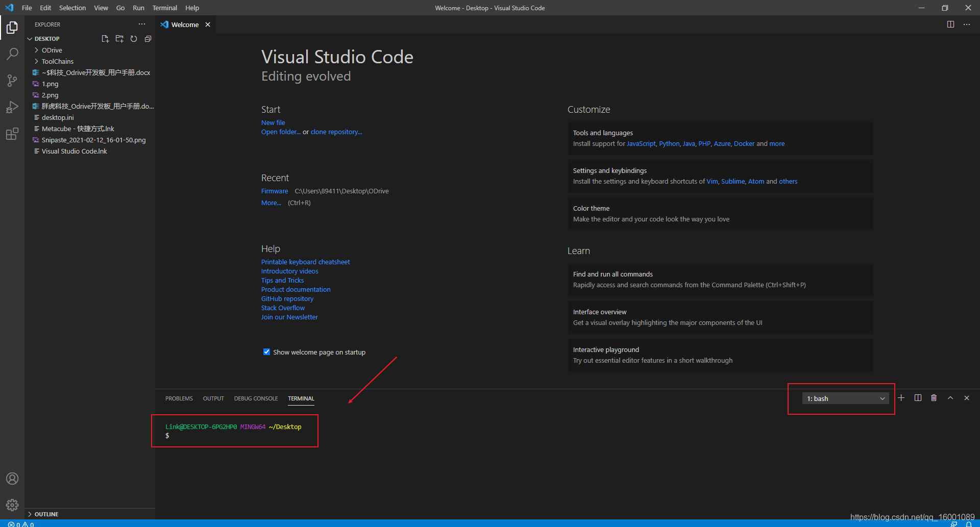
Task: Click the New file link
Action: click(273, 122)
